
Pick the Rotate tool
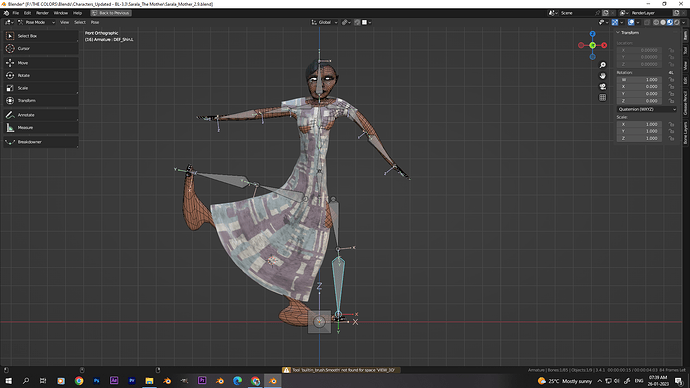[x=40, y=75]
